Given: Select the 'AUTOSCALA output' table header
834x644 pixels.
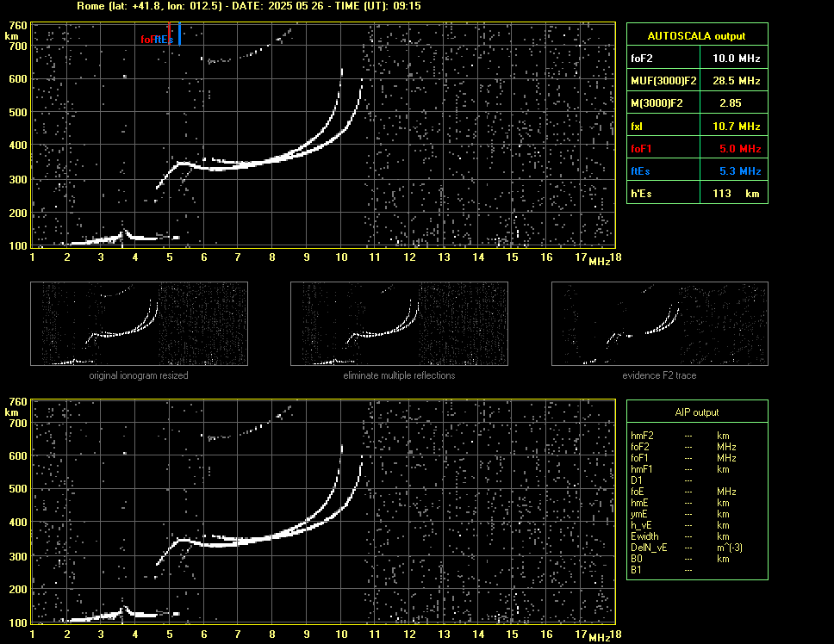Looking at the screenshot, I should [x=697, y=35].
